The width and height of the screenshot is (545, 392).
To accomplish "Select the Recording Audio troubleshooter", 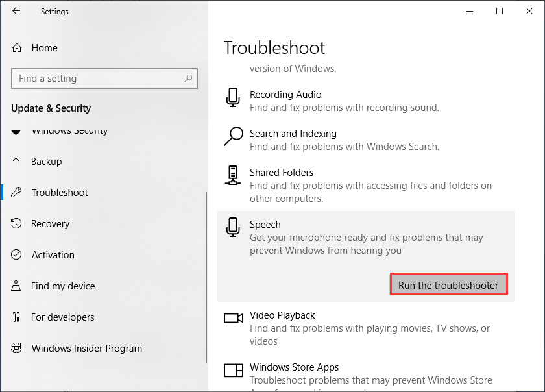I will click(x=285, y=95).
